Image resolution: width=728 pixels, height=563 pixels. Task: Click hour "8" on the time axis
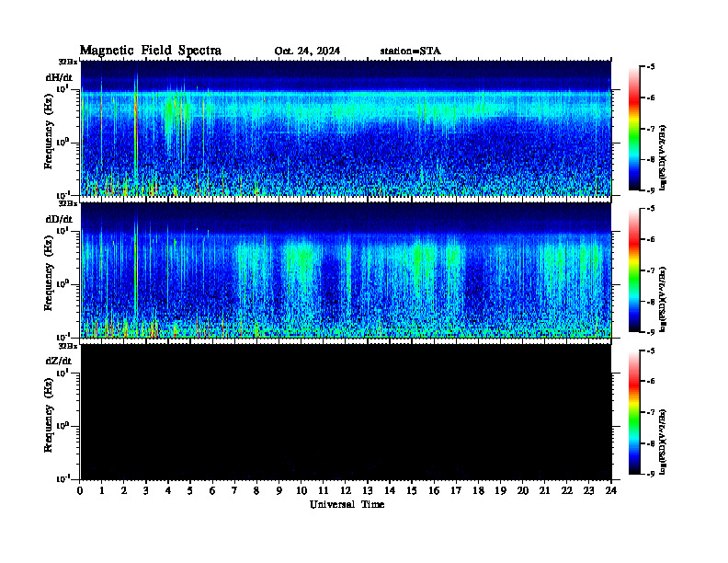coord(256,491)
